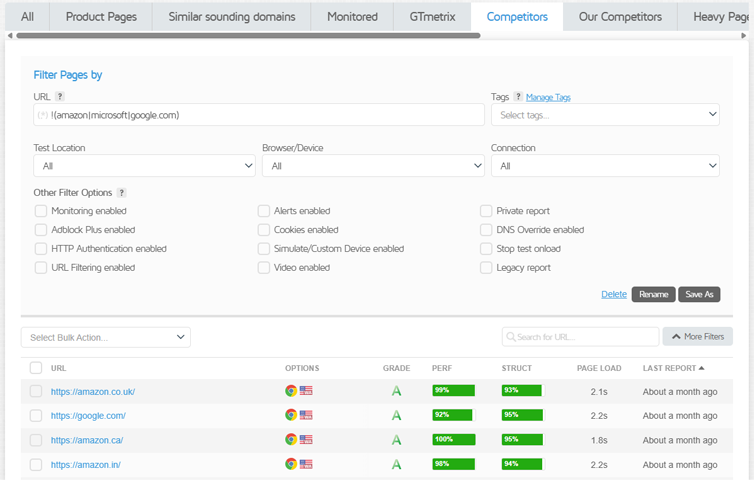Tick the Legacy report checkbox

pyautogui.click(x=486, y=268)
